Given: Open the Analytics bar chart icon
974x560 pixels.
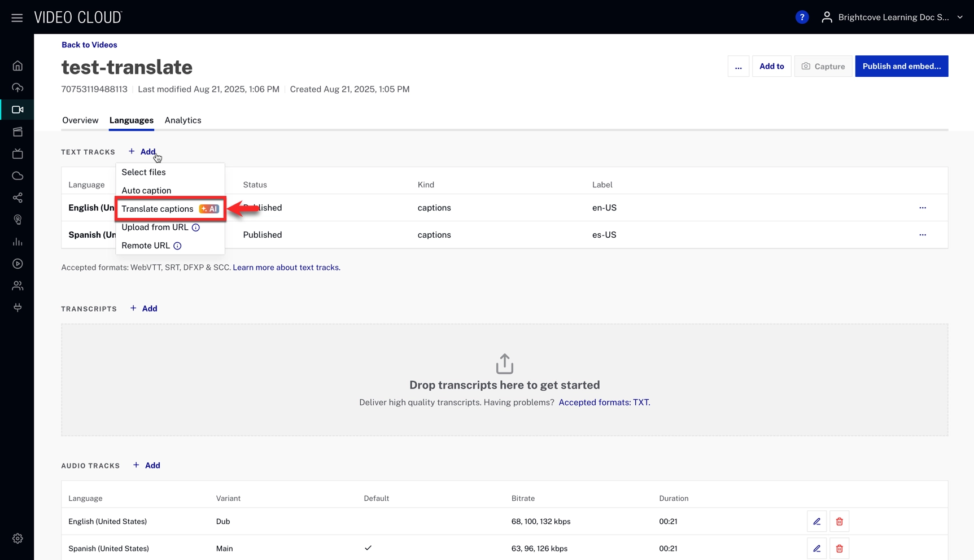Looking at the screenshot, I should (x=18, y=242).
